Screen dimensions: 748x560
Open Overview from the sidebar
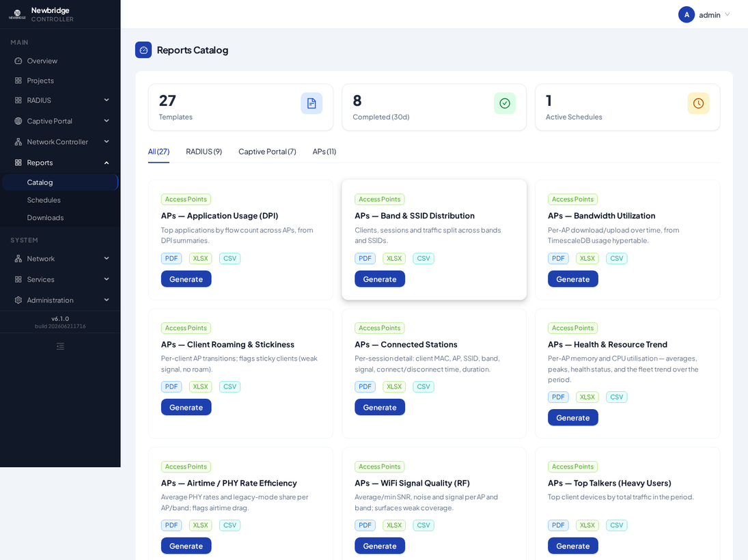60,61
